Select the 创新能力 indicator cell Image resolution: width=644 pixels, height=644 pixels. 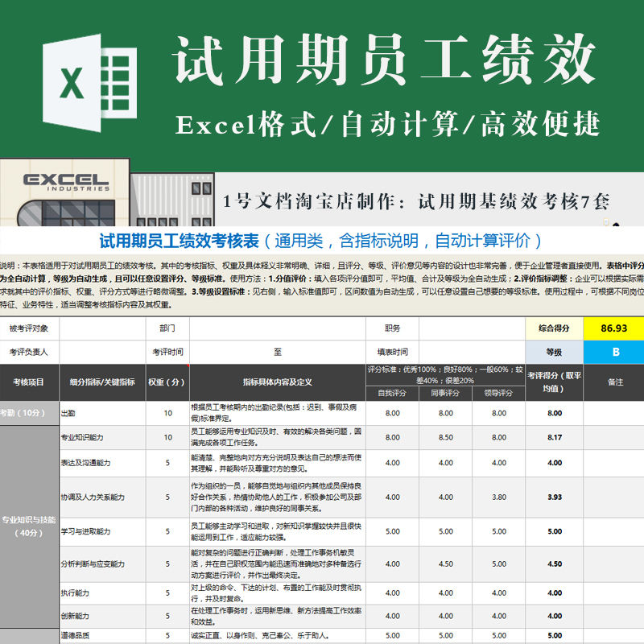[102, 616]
